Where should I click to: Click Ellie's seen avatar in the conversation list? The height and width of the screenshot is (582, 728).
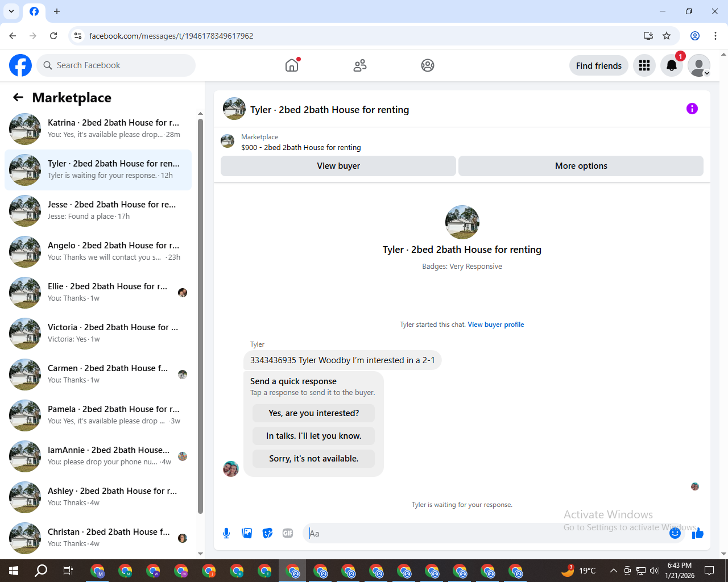(x=183, y=293)
